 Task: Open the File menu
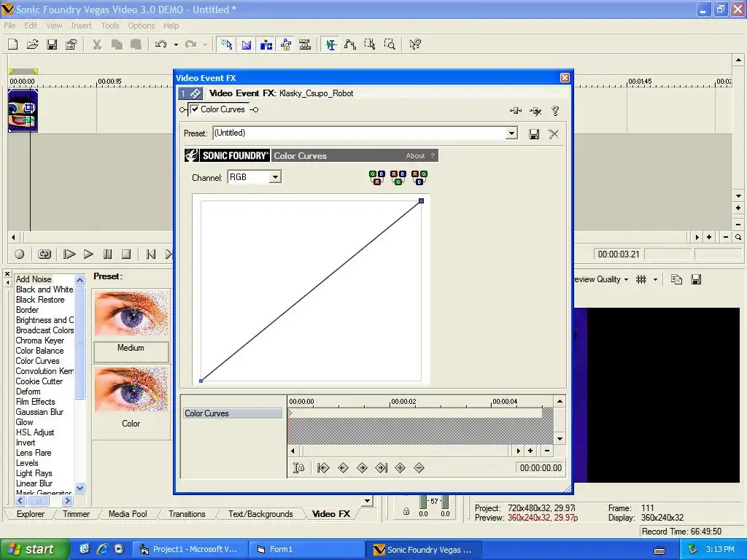click(9, 26)
